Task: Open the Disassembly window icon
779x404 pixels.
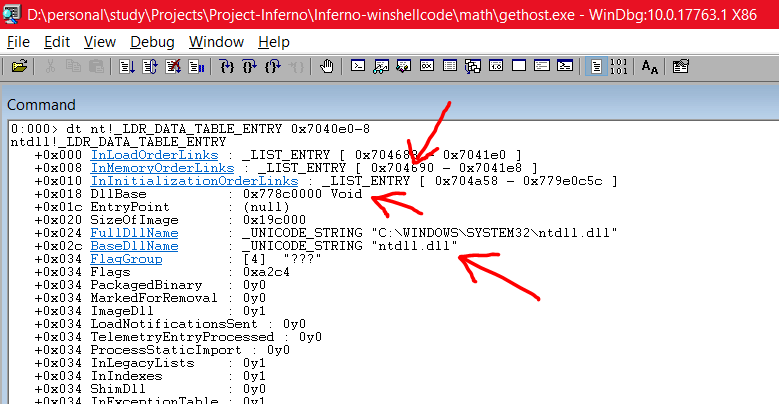Action: (496, 66)
